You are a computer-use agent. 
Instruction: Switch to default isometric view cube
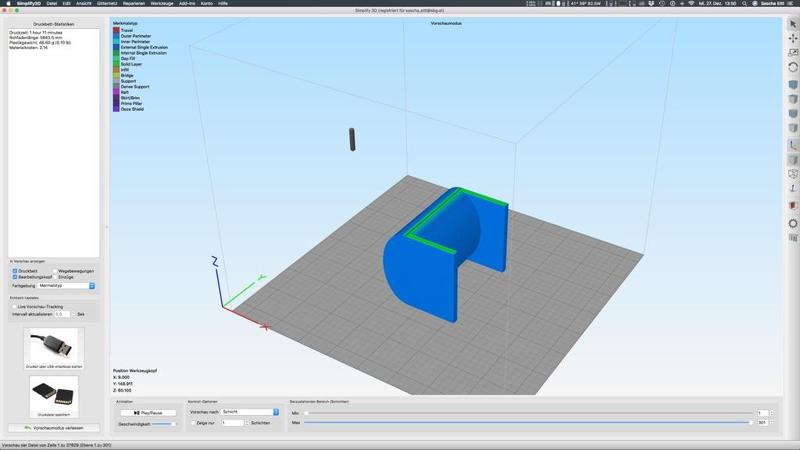[x=793, y=84]
